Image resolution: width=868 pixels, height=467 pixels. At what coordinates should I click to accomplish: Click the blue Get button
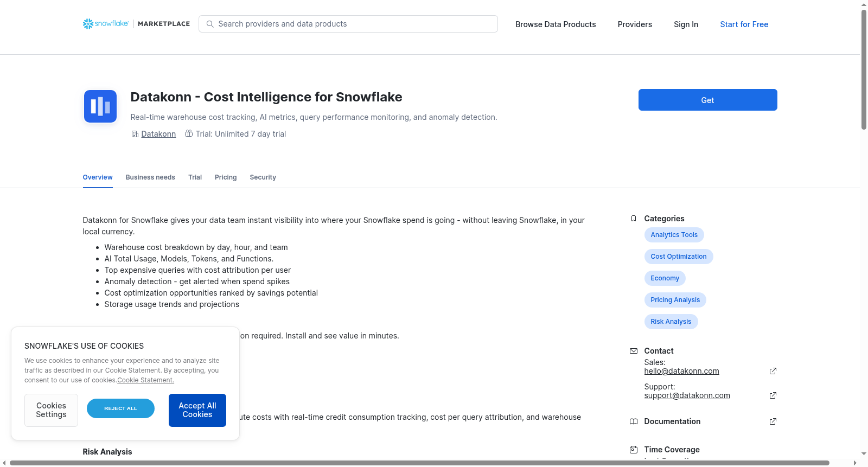[708, 100]
